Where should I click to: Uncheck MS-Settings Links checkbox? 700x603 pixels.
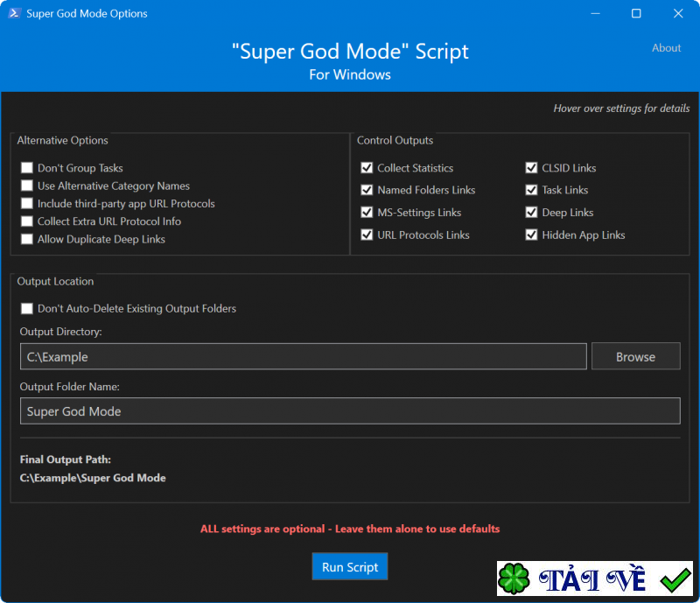point(367,213)
